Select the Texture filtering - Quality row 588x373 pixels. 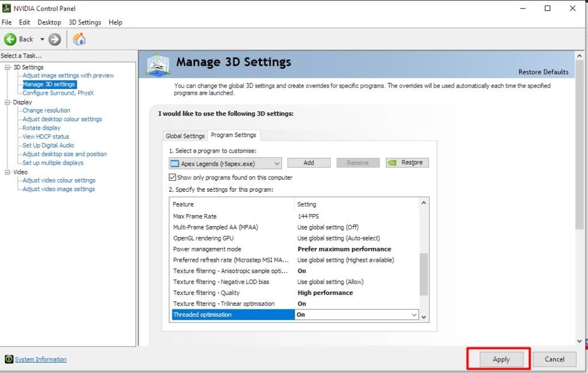295,293
